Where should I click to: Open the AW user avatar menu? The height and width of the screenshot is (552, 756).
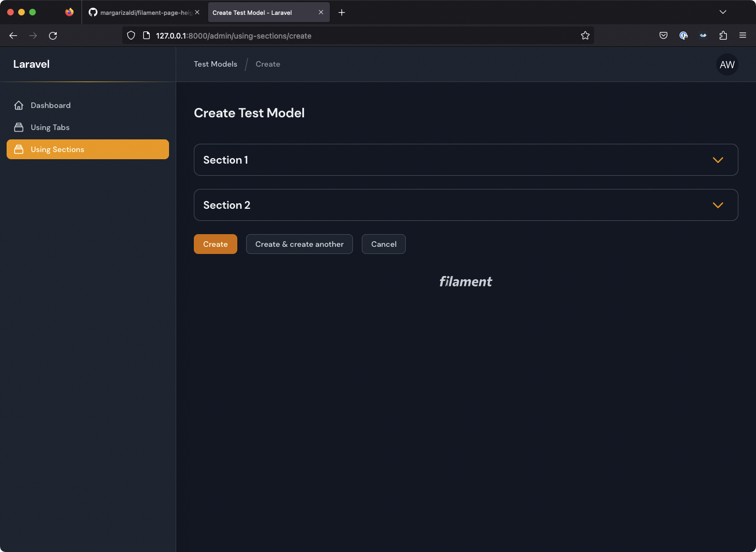coord(727,64)
